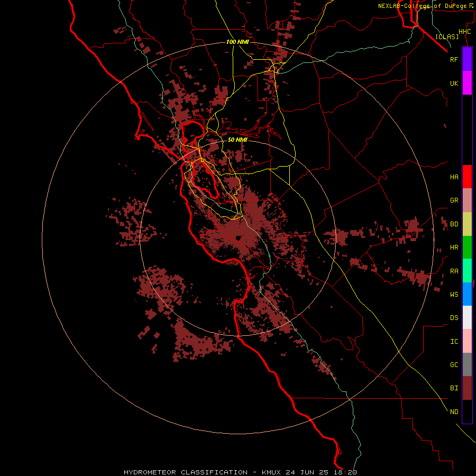Select the light pink IC legend swatch
The height and width of the screenshot is (476, 476).
467,341
